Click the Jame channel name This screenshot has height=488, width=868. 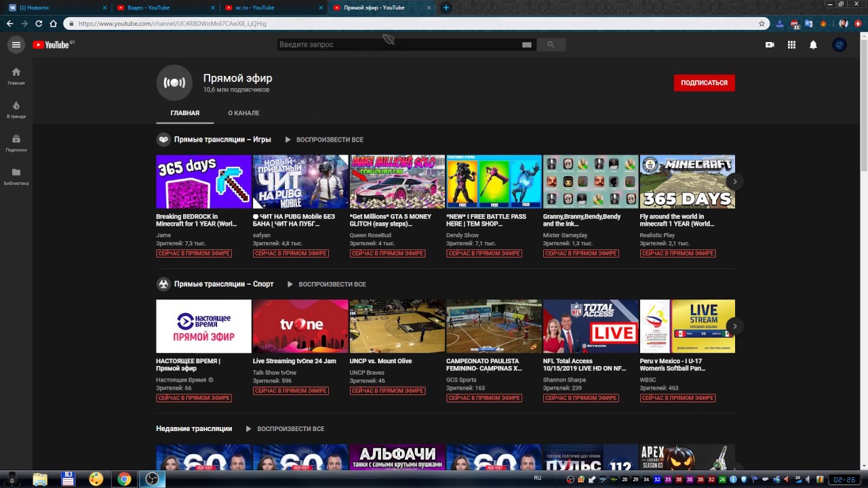[163, 235]
